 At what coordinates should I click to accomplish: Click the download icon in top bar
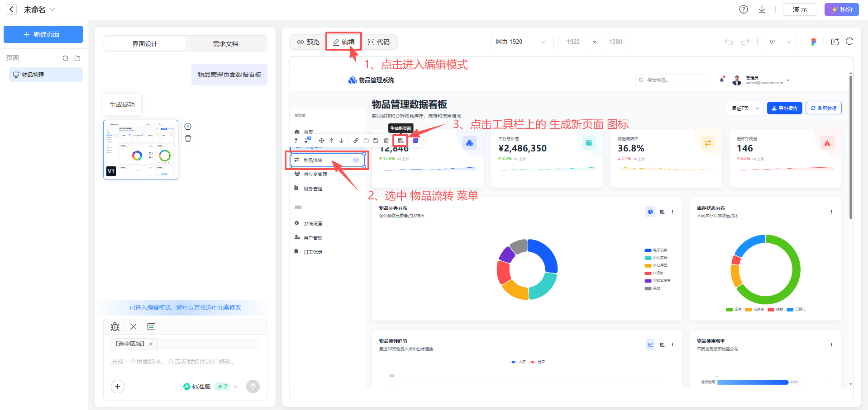tap(762, 9)
